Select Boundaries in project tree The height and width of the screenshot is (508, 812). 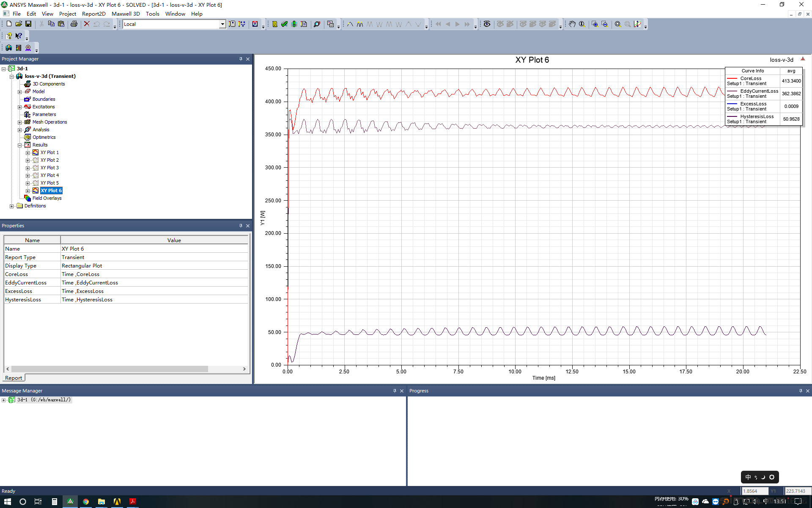(44, 99)
